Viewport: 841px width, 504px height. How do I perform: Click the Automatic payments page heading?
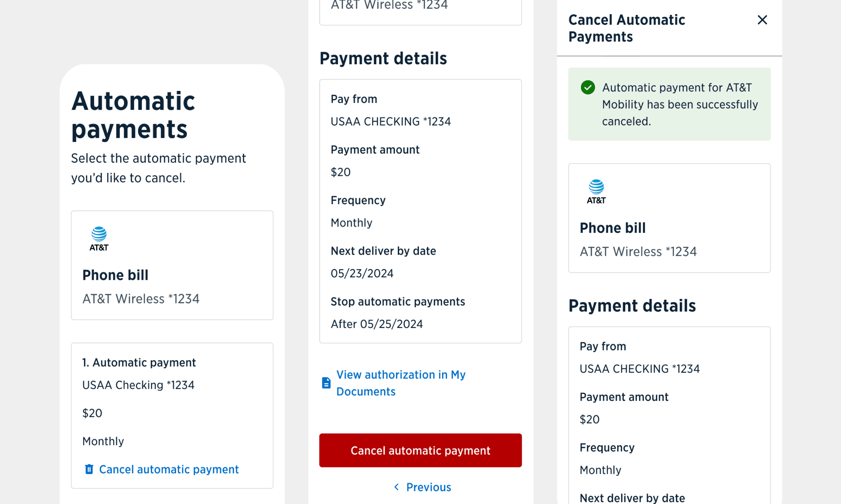coord(133,114)
